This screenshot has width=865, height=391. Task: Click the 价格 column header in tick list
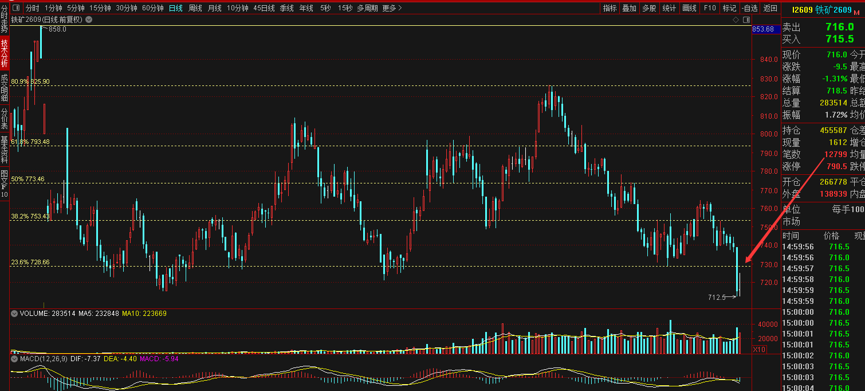830,235
